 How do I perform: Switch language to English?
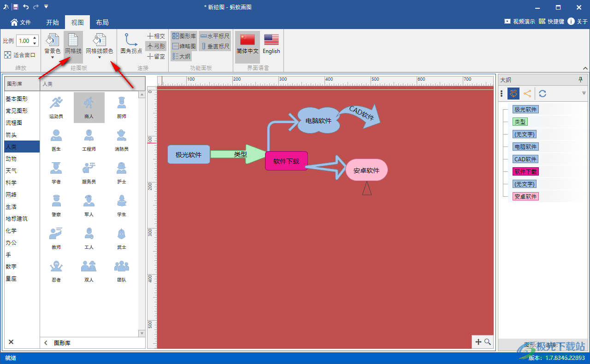[x=271, y=44]
